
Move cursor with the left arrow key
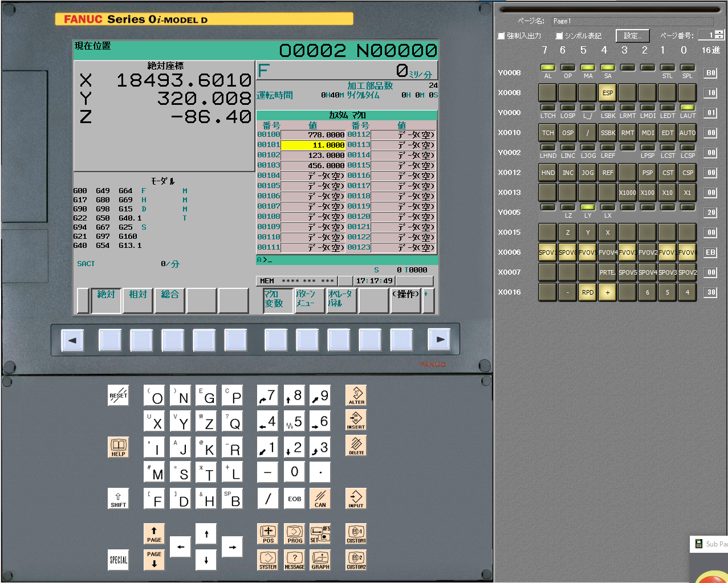click(180, 547)
